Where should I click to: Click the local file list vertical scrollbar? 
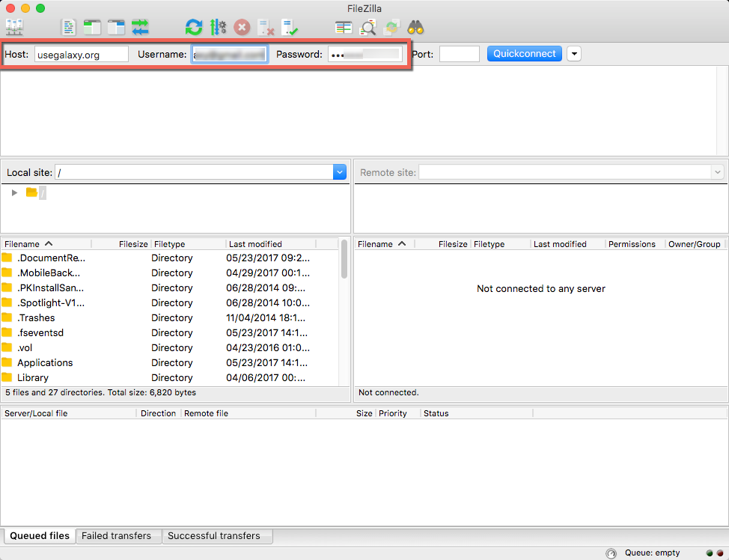coord(344,260)
